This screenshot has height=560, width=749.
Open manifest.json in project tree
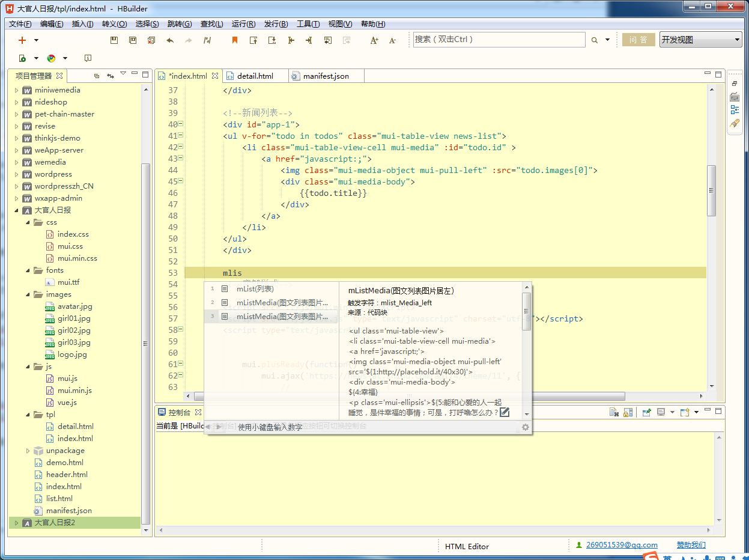tap(69, 511)
